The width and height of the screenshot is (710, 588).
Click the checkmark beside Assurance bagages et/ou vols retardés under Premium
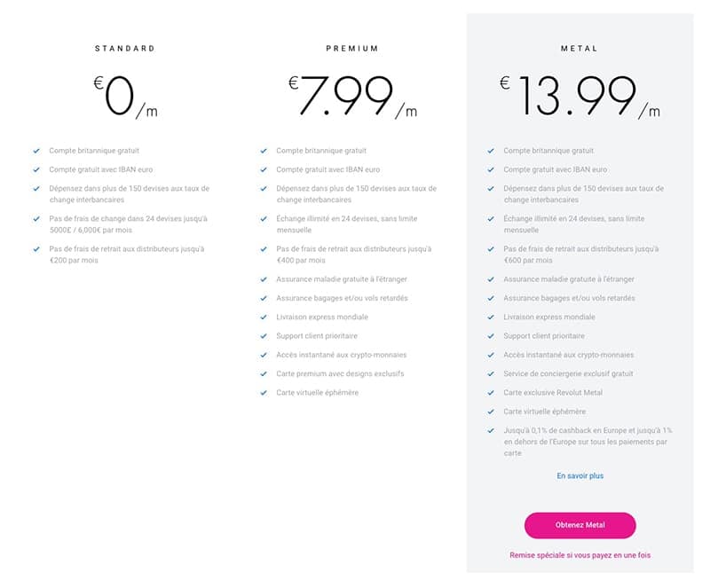pos(263,299)
